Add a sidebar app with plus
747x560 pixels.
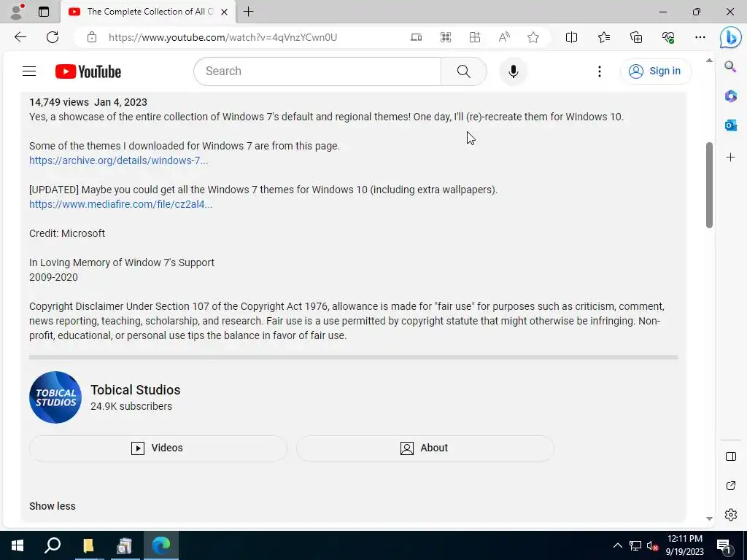point(730,157)
